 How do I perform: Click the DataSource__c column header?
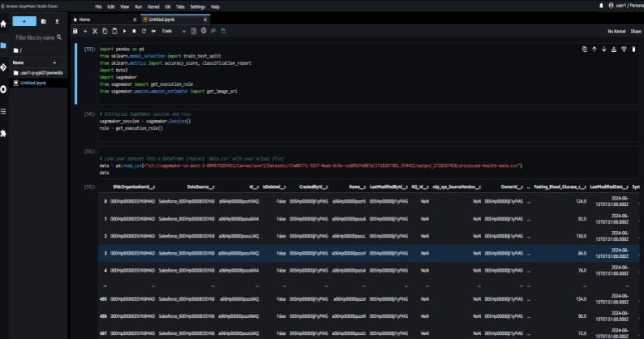200,187
